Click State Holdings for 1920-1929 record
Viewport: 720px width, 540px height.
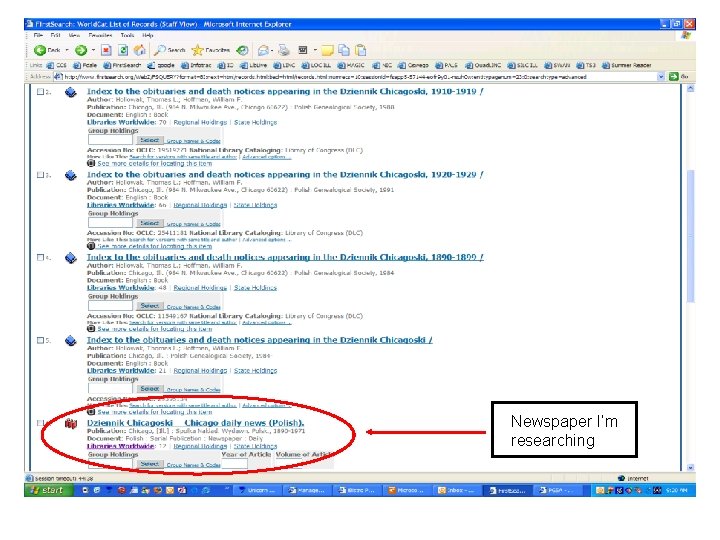click(x=255, y=205)
